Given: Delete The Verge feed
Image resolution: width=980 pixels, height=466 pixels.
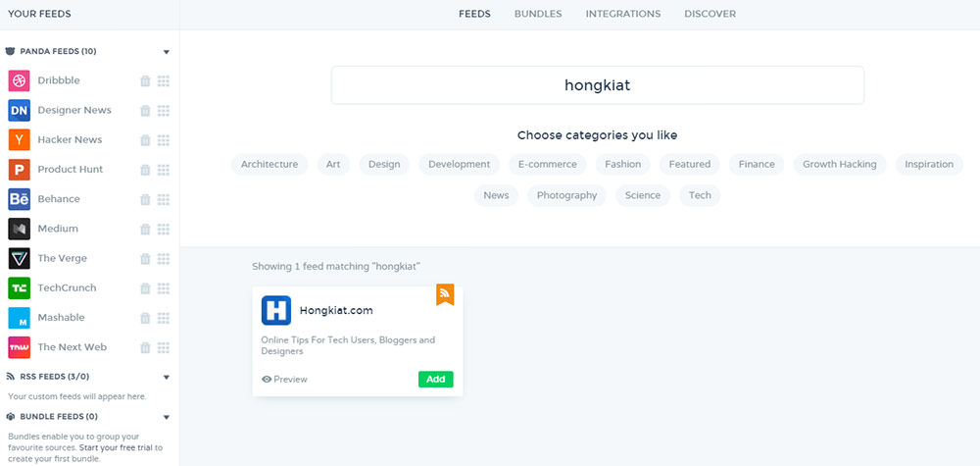Looking at the screenshot, I should [x=145, y=258].
